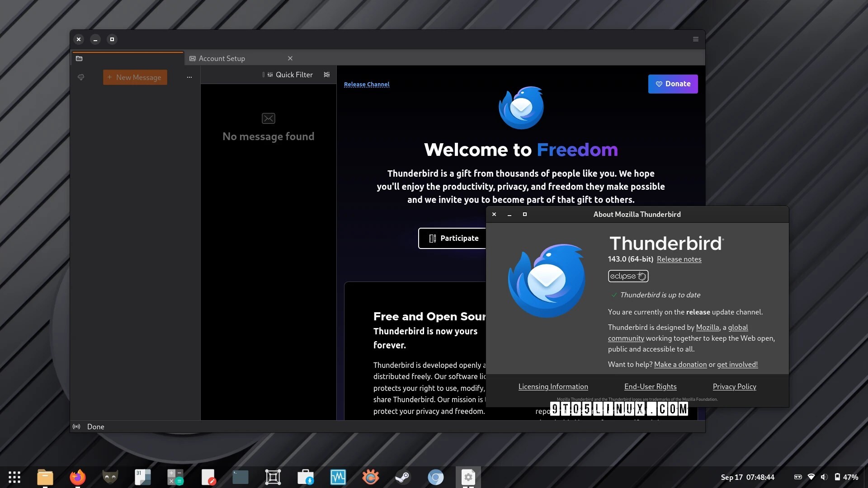This screenshot has height=488, width=868.
Task: Click the Participate button
Action: (453, 238)
